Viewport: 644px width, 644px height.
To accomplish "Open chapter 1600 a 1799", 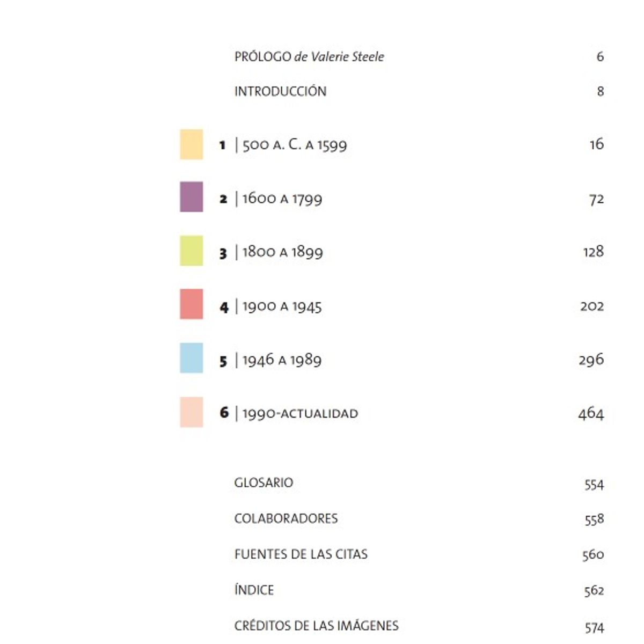I will click(282, 199).
